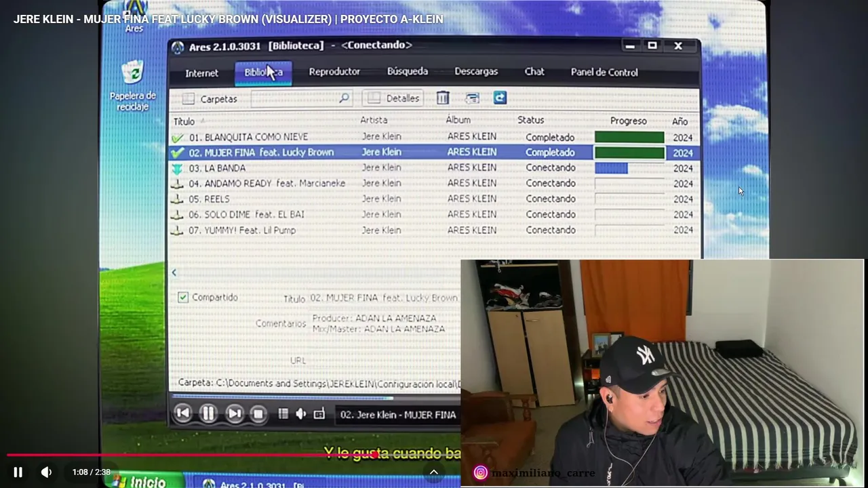Click the Carpetas button label
The width and height of the screenshot is (868, 488).
[218, 99]
